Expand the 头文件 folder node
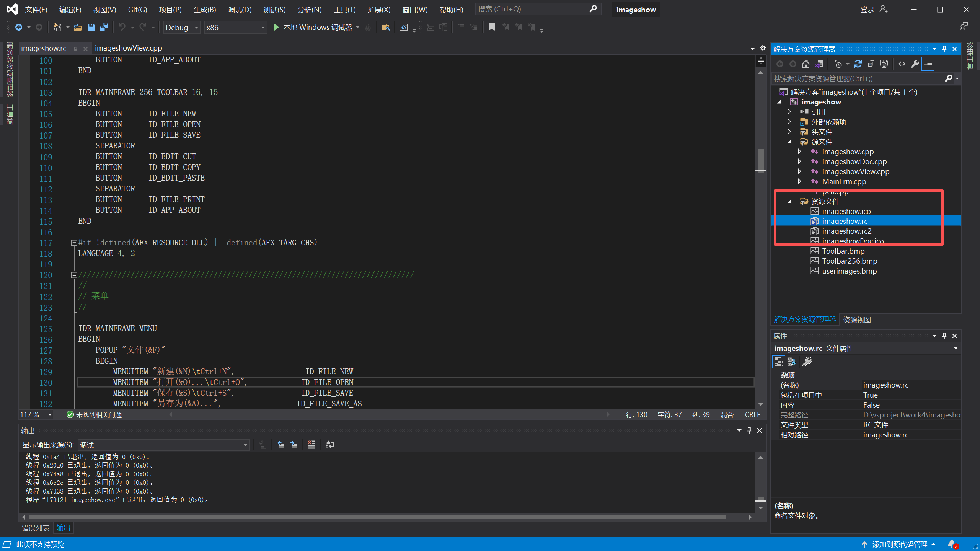Viewport: 980px width, 551px height. coord(789,132)
